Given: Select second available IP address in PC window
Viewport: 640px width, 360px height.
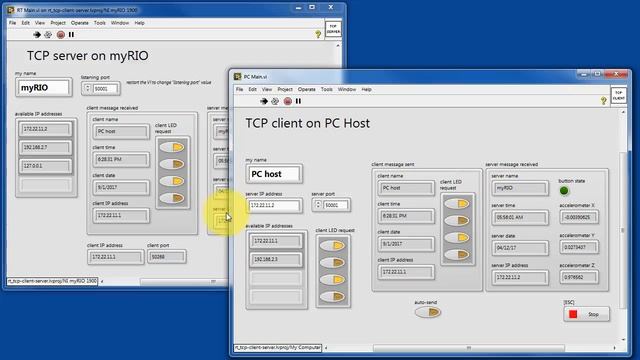Looking at the screenshot, I should coord(276,259).
